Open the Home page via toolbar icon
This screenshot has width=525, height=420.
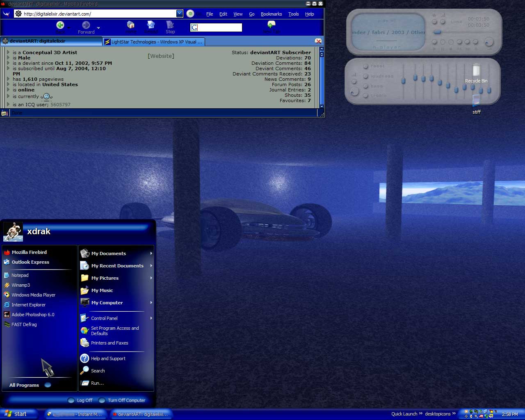(131, 25)
